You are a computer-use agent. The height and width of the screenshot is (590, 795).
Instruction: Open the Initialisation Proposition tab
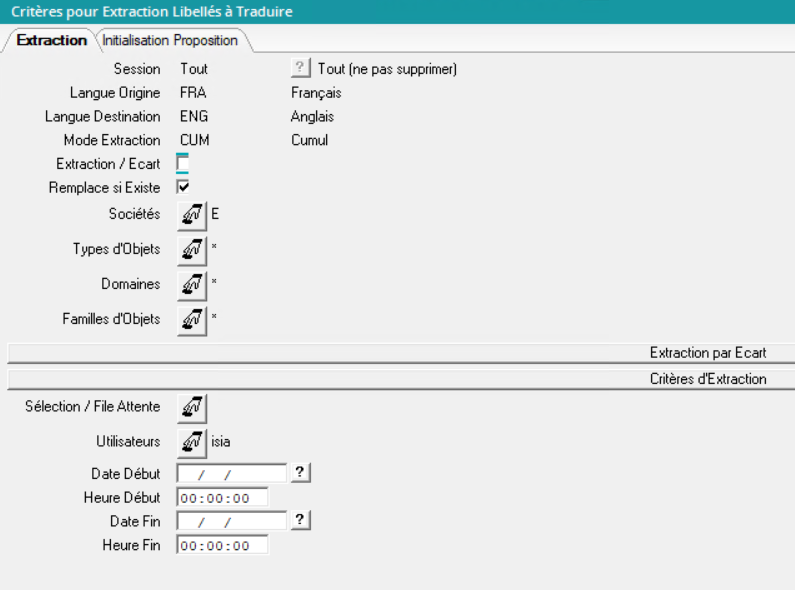coord(170,40)
